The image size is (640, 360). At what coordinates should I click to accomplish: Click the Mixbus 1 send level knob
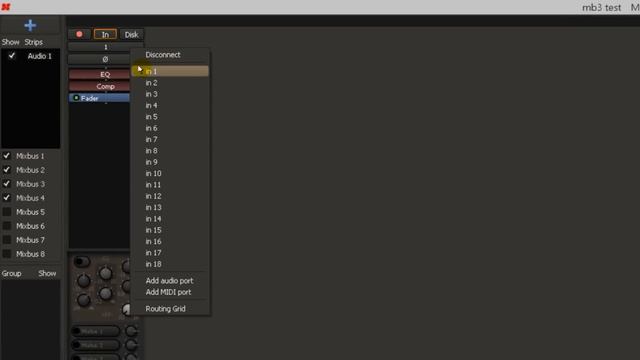[x=131, y=331]
